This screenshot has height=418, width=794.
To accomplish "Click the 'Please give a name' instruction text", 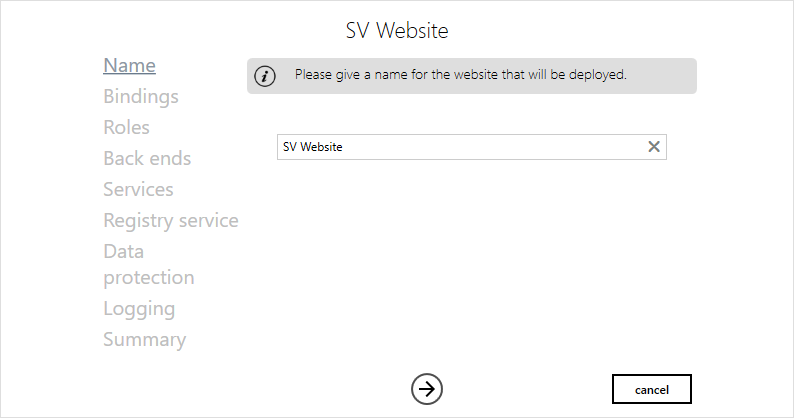I will (x=400, y=75).
